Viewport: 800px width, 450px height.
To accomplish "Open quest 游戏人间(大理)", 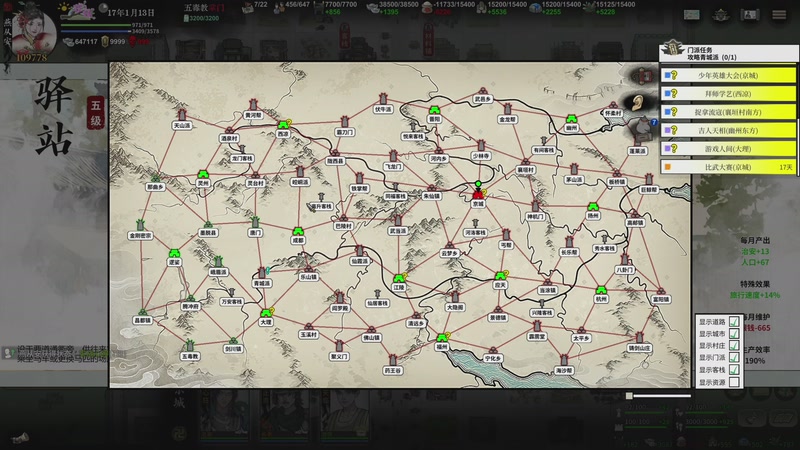I will 728,149.
